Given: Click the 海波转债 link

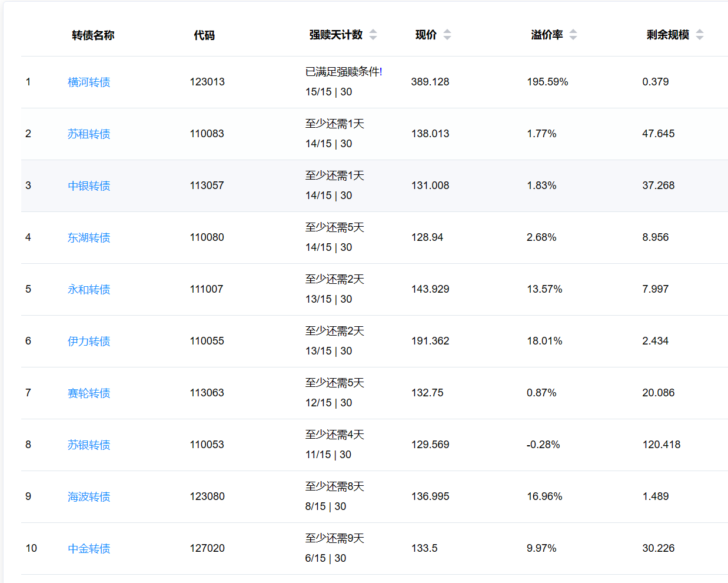Looking at the screenshot, I should click(x=89, y=497).
